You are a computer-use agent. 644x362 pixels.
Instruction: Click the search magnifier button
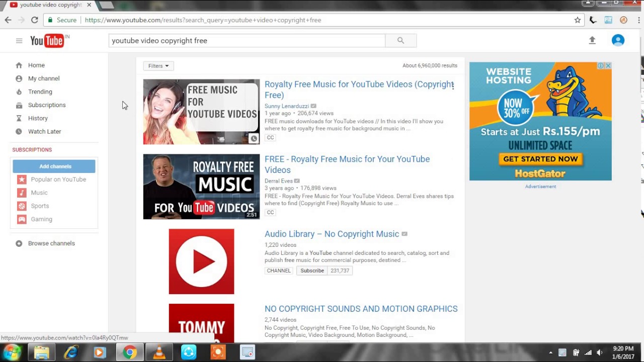(x=400, y=41)
